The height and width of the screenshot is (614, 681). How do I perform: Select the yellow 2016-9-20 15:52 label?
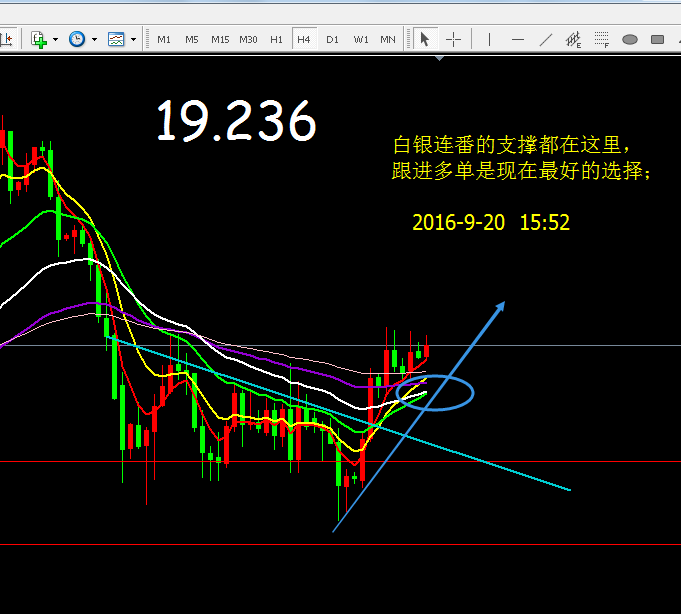(x=491, y=223)
